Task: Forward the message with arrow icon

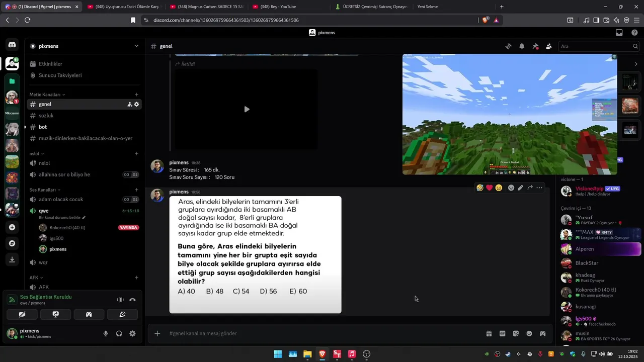Action: (530, 188)
